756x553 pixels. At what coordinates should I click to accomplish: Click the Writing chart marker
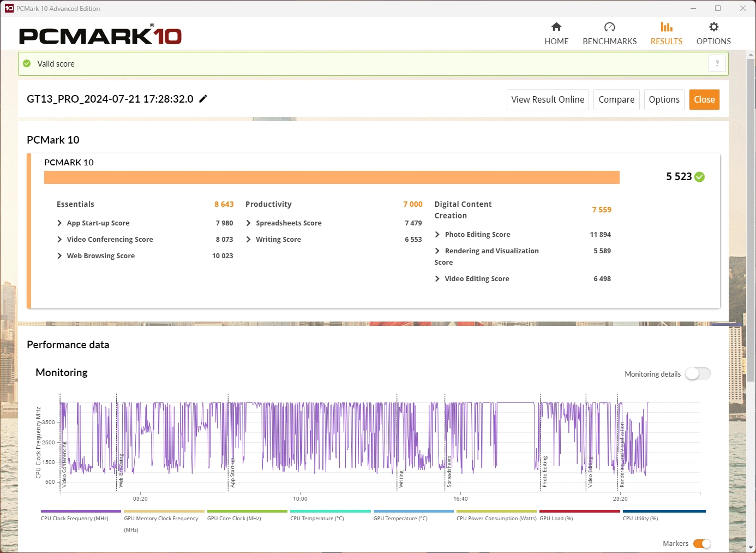click(401, 479)
